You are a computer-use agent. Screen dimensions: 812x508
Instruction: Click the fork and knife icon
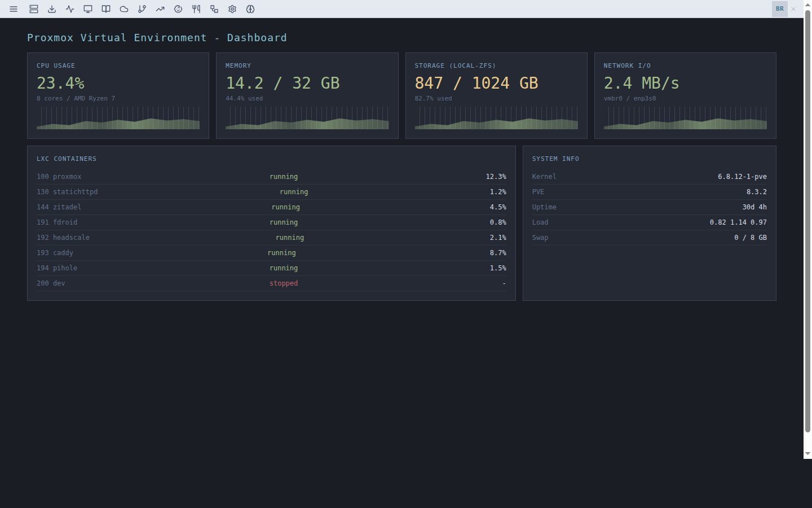[196, 9]
